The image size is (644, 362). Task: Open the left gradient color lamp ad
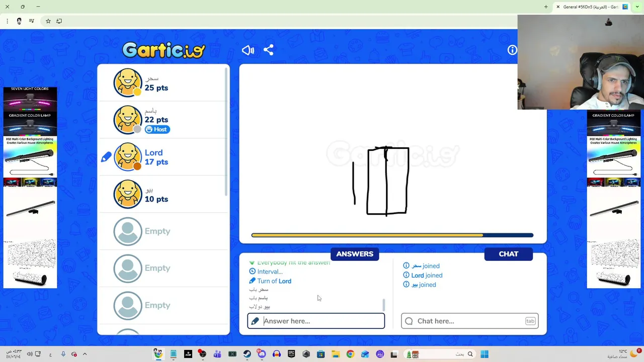[30, 188]
